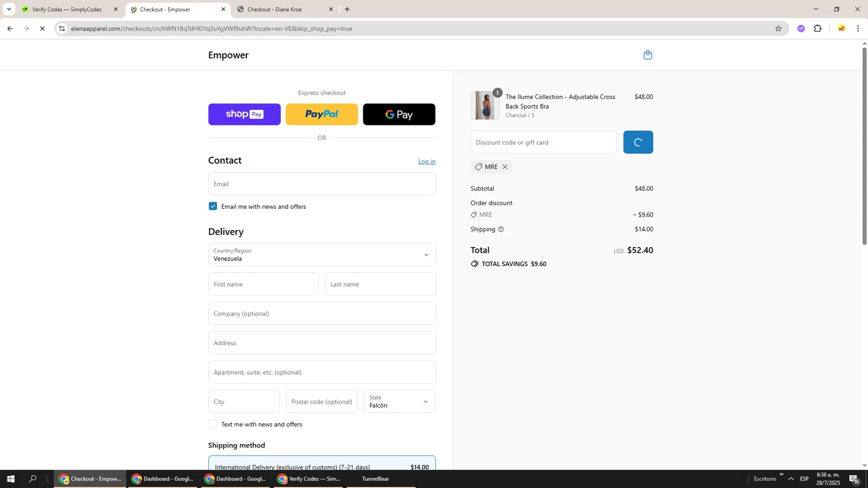868x488 pixels.
Task: Toggle Text me with news and offers
Action: pos(213,424)
